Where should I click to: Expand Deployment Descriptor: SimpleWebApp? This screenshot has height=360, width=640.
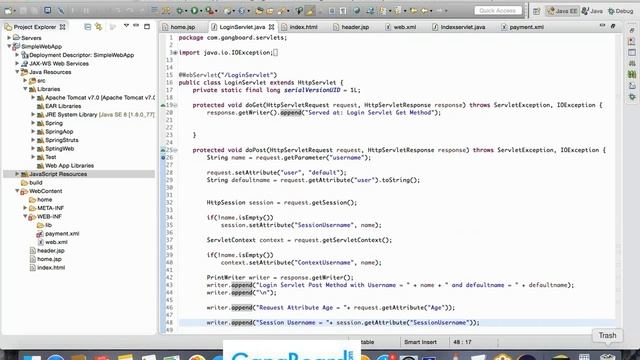[17, 55]
